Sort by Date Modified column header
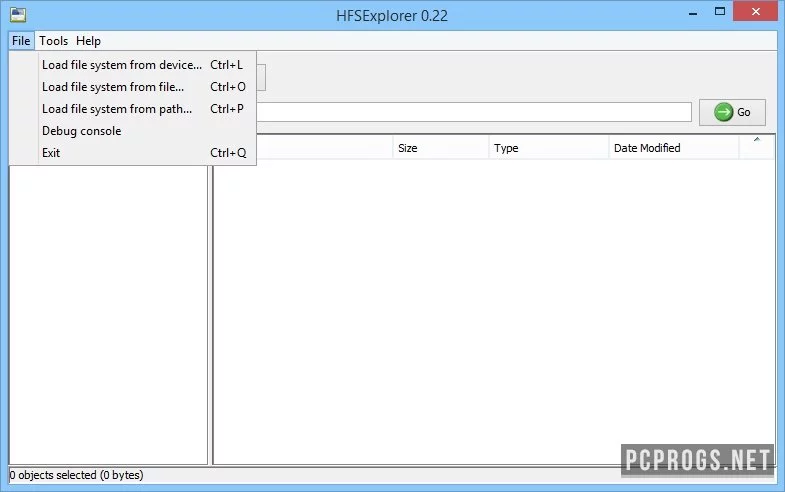 (x=674, y=148)
